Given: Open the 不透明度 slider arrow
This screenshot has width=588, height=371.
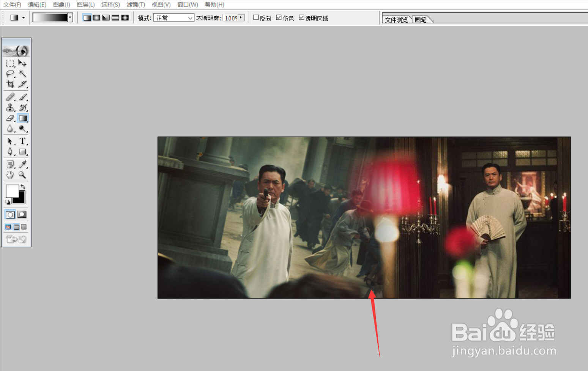Looking at the screenshot, I should (x=241, y=17).
